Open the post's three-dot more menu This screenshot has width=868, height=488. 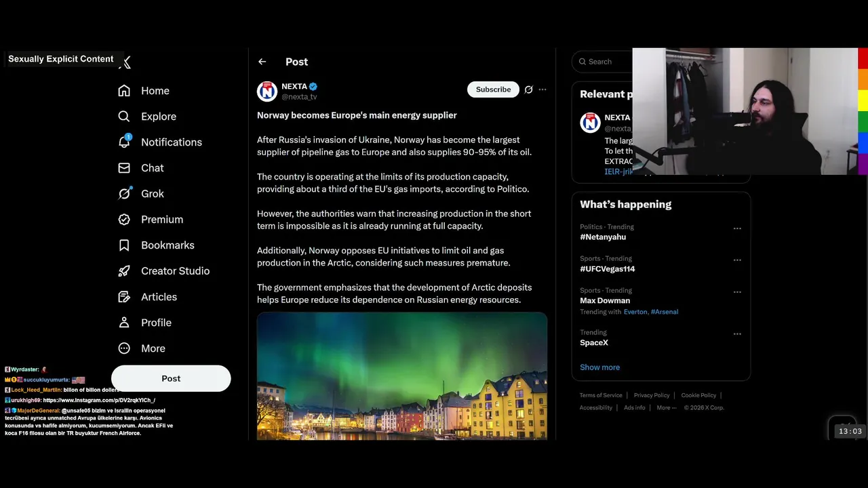tap(542, 89)
